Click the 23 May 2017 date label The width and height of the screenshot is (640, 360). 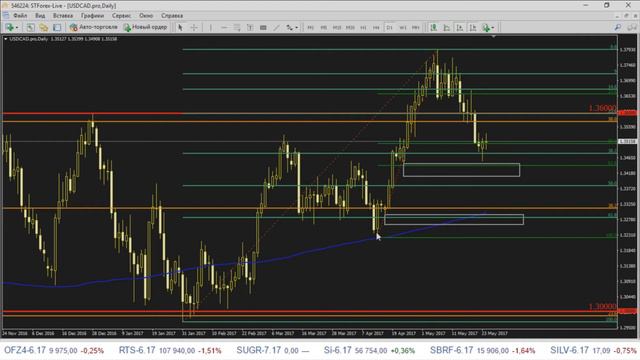(495, 333)
